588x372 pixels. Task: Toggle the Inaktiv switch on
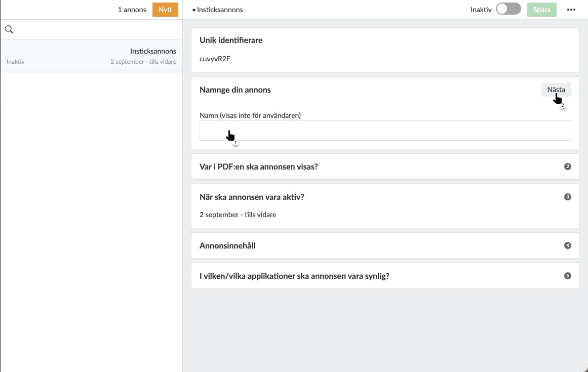(508, 10)
